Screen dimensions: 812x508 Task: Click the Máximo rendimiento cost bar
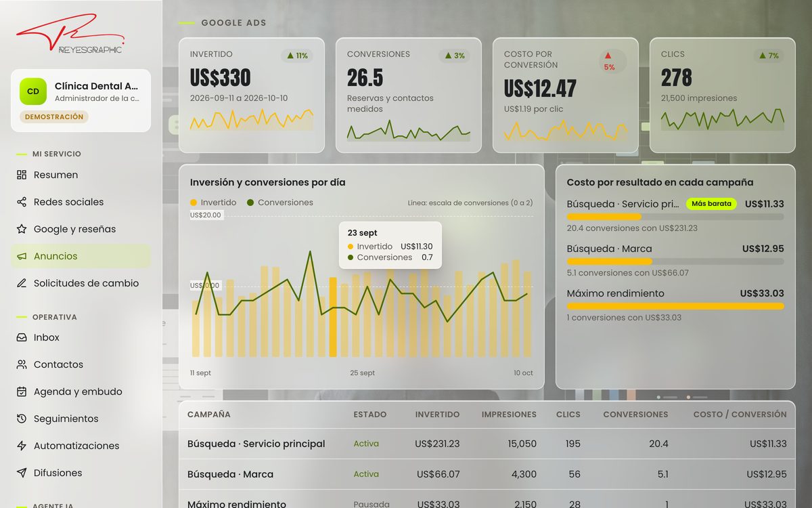(x=675, y=306)
